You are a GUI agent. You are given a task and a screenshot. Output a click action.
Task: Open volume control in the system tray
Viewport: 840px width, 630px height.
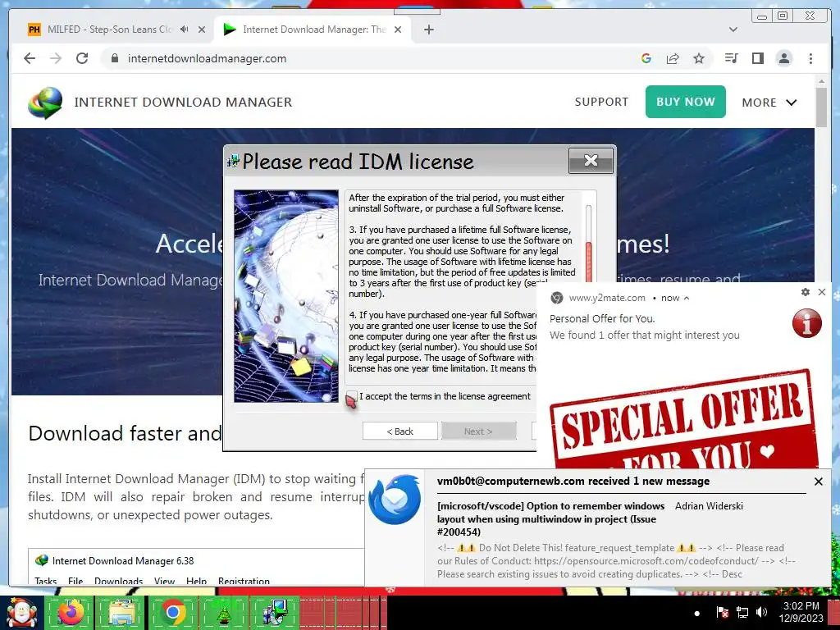point(761,612)
